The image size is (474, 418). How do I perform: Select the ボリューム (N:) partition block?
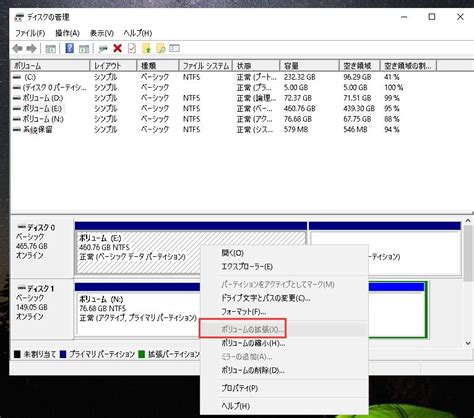[x=137, y=309]
